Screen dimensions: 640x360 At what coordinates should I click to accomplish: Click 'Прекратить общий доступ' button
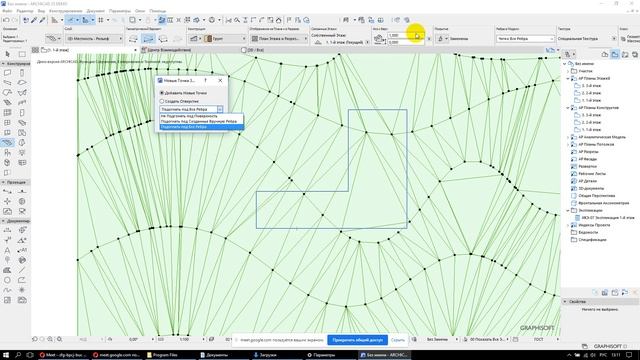[x=358, y=340]
